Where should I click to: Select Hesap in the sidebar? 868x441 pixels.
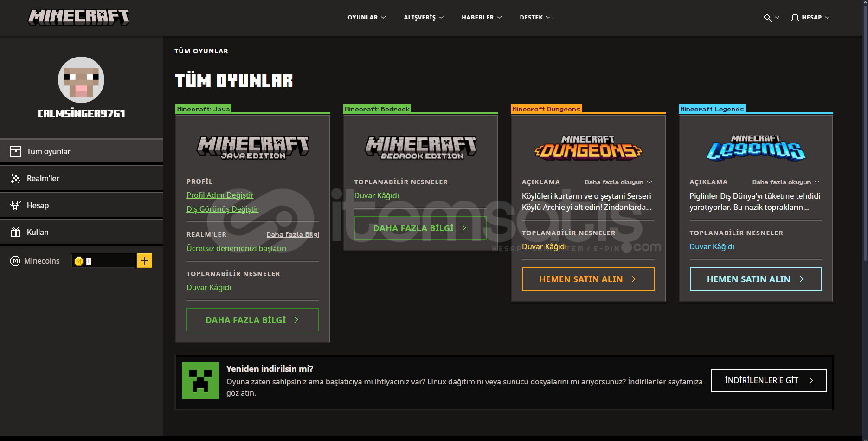coord(38,205)
